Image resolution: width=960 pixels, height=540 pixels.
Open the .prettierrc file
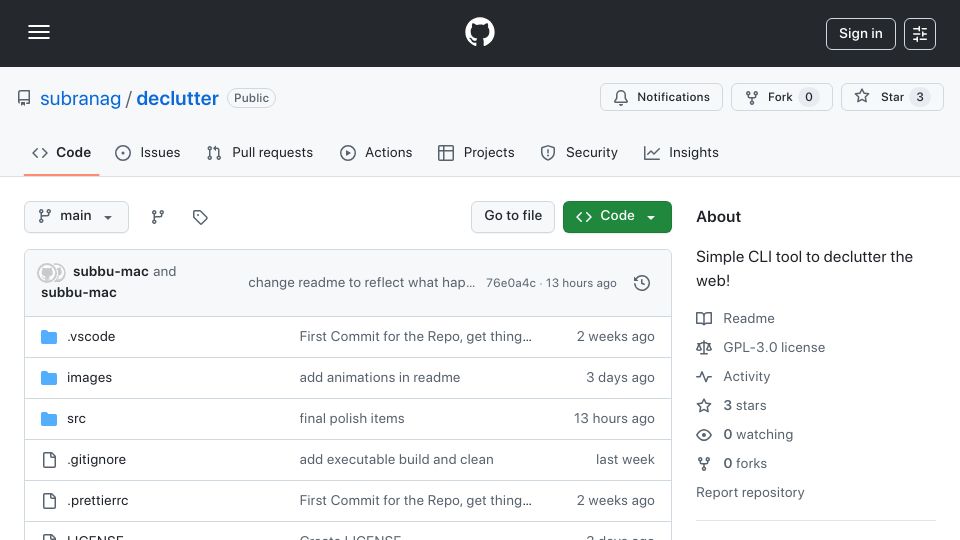(x=98, y=501)
